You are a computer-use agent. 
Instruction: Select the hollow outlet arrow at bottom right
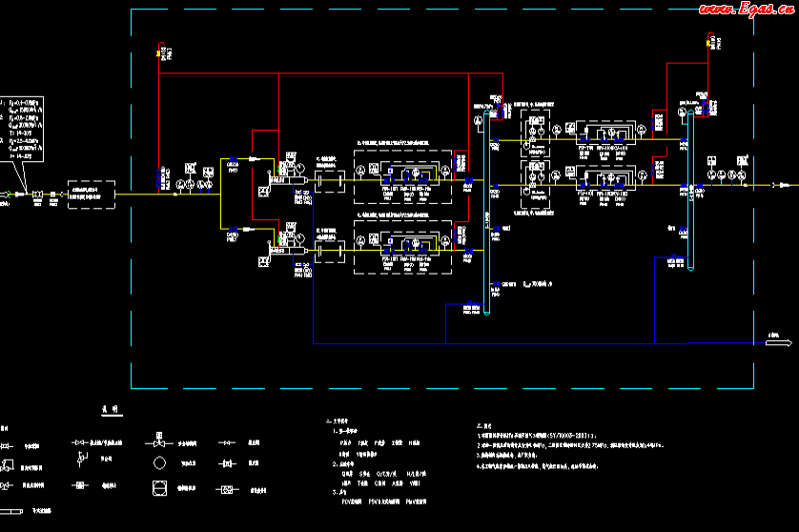point(779,343)
